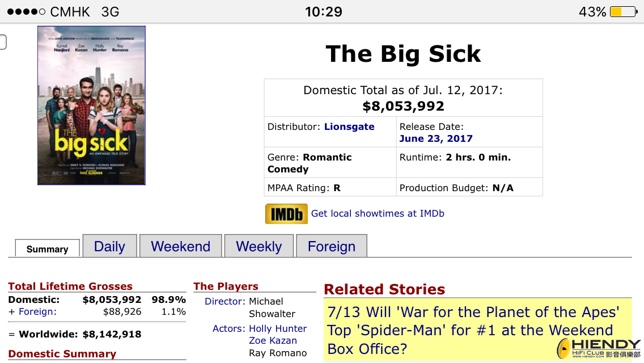Click the IMDb logo icon
Image resolution: width=644 pixels, height=363 pixels.
286,214
